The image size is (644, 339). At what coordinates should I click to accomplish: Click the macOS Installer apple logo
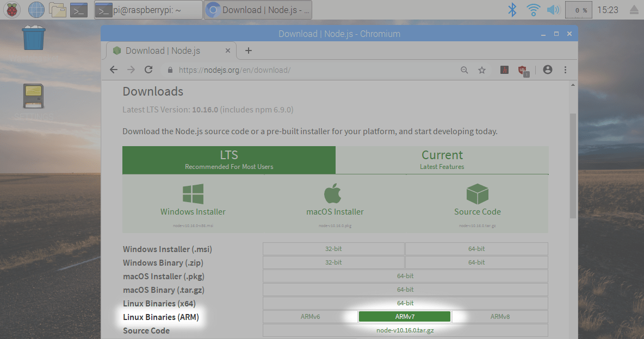click(x=333, y=193)
